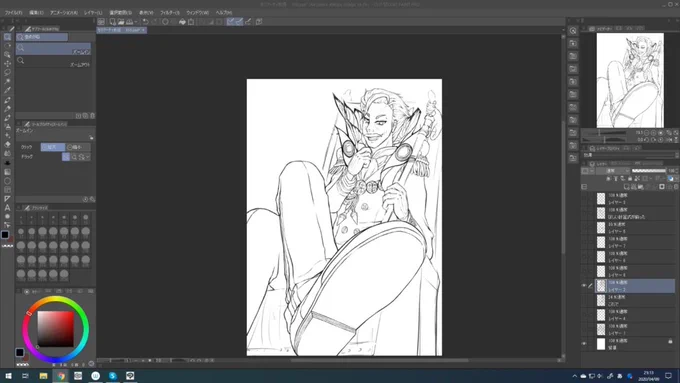Click the Navigator canvas thumbnail preview
The height and width of the screenshot is (383, 680).
[630, 80]
